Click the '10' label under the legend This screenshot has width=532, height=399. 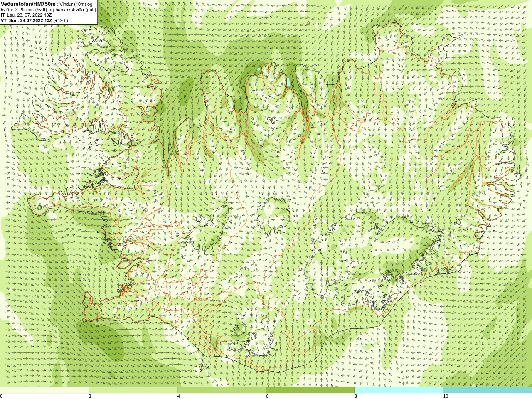[x=446, y=396]
